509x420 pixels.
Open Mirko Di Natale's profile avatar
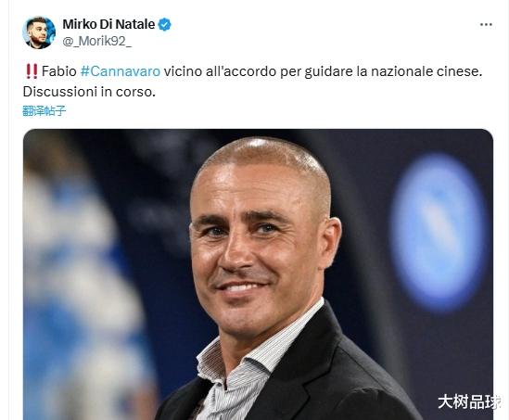click(x=39, y=32)
